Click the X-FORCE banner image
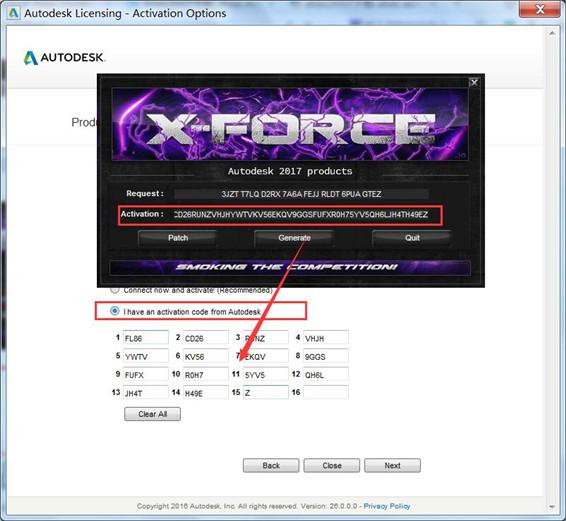566x521 pixels. pos(290,124)
